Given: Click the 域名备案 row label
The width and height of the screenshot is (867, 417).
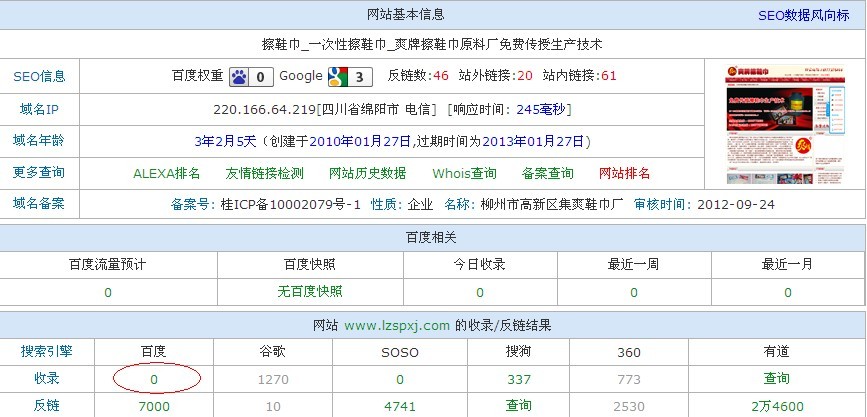Looking at the screenshot, I should 39,204.
